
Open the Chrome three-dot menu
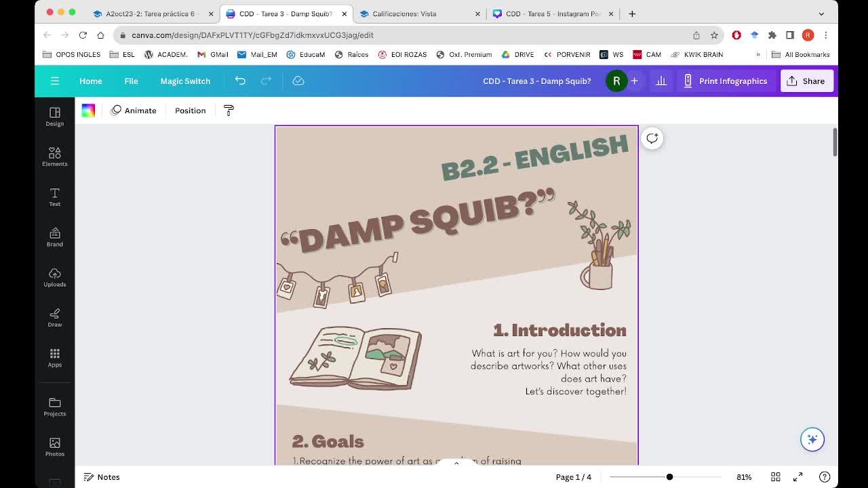tap(826, 35)
